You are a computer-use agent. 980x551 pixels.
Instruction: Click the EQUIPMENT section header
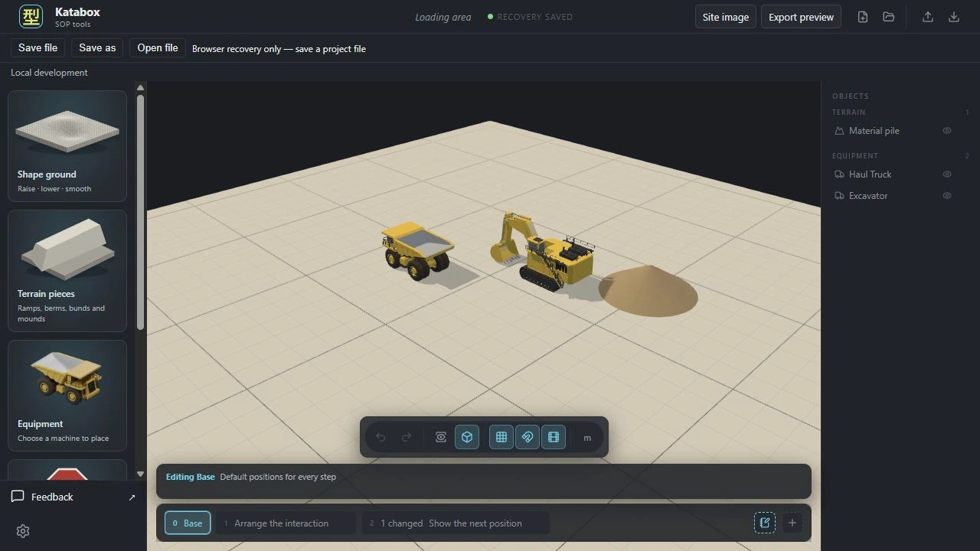click(x=855, y=155)
